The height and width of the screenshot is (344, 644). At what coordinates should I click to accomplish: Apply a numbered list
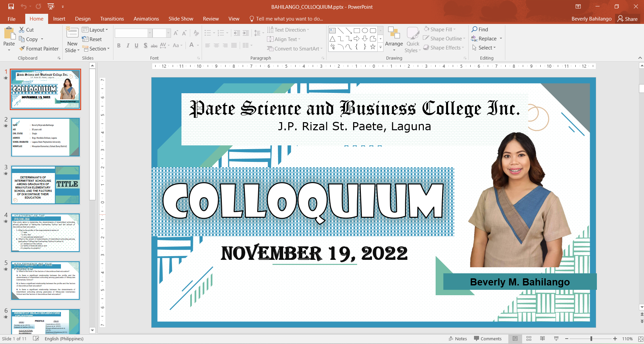[221, 33]
